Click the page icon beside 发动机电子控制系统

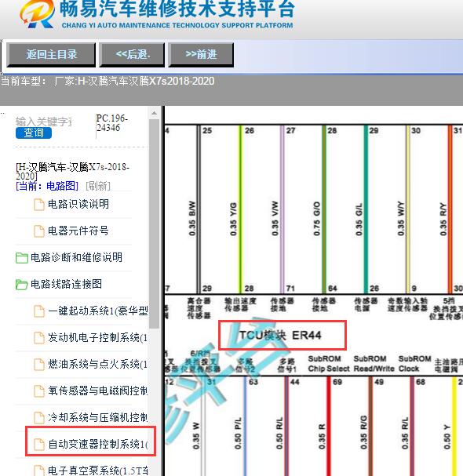click(x=39, y=338)
